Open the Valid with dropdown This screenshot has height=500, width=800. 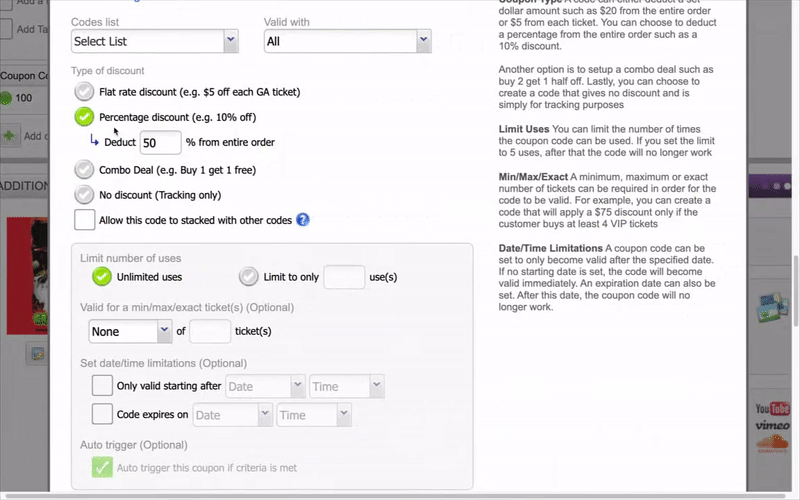(347, 41)
